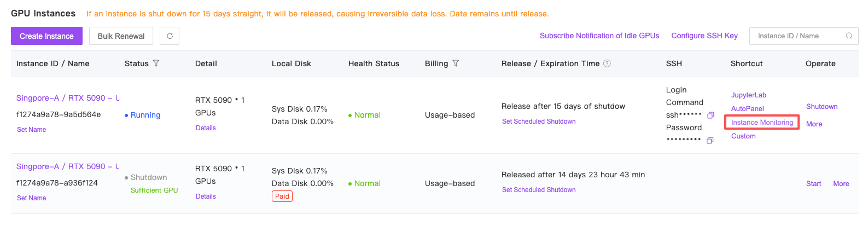Open the AutoPanel shortcut
Image resolution: width=868 pixels, height=249 pixels.
point(747,109)
